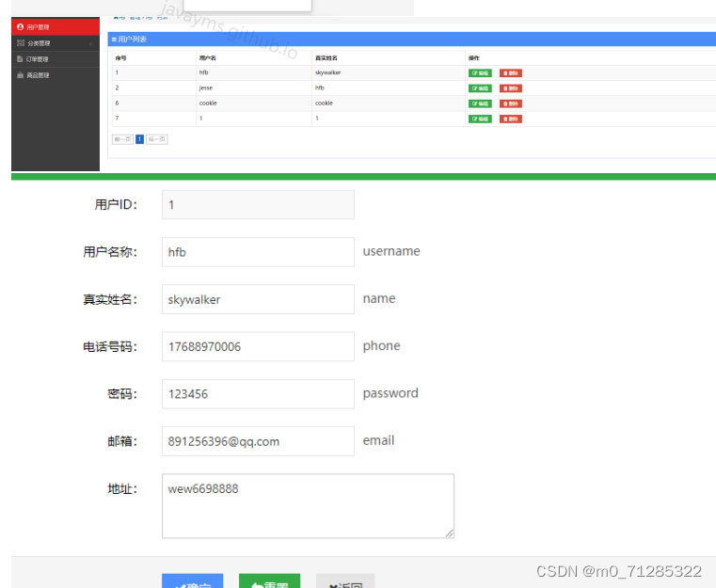Click the username hint label

coord(391,251)
